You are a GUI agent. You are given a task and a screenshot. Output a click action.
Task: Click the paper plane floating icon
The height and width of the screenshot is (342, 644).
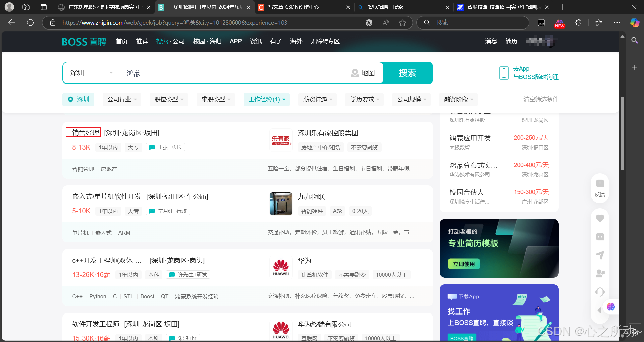[600, 255]
